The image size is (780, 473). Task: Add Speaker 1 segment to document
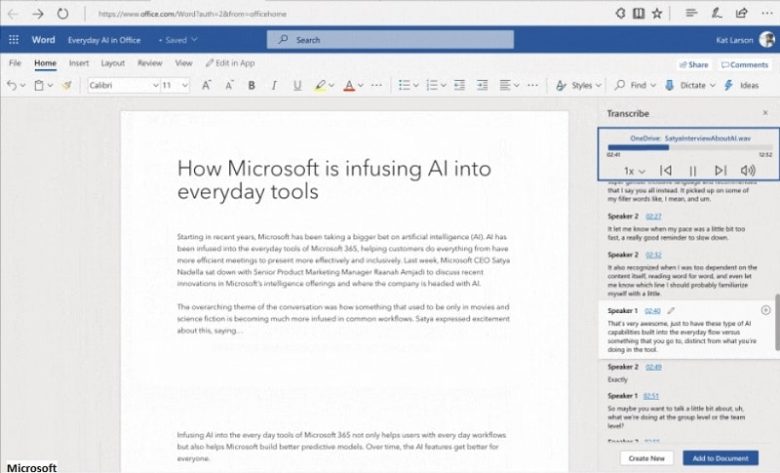(x=766, y=310)
